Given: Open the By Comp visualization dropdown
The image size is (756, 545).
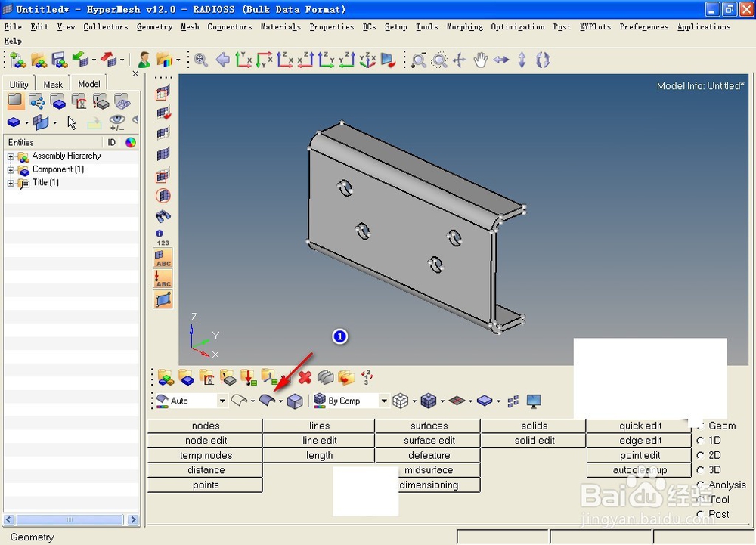Looking at the screenshot, I should click(x=384, y=401).
